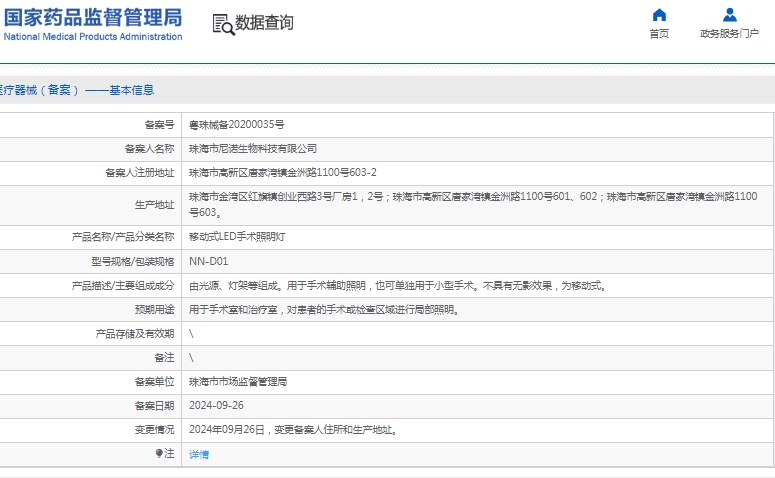Select product name 移动式LED手术照明灯
The width and height of the screenshot is (775, 478).
point(237,237)
